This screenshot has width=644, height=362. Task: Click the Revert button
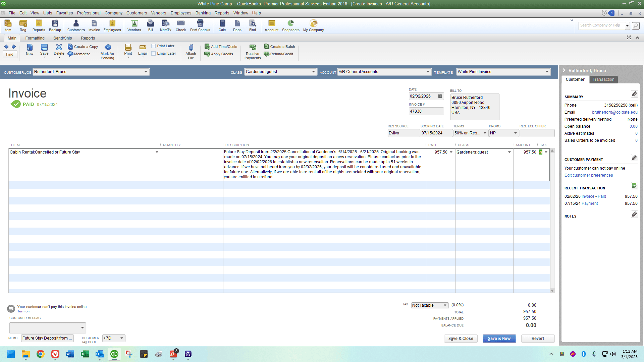(538, 339)
